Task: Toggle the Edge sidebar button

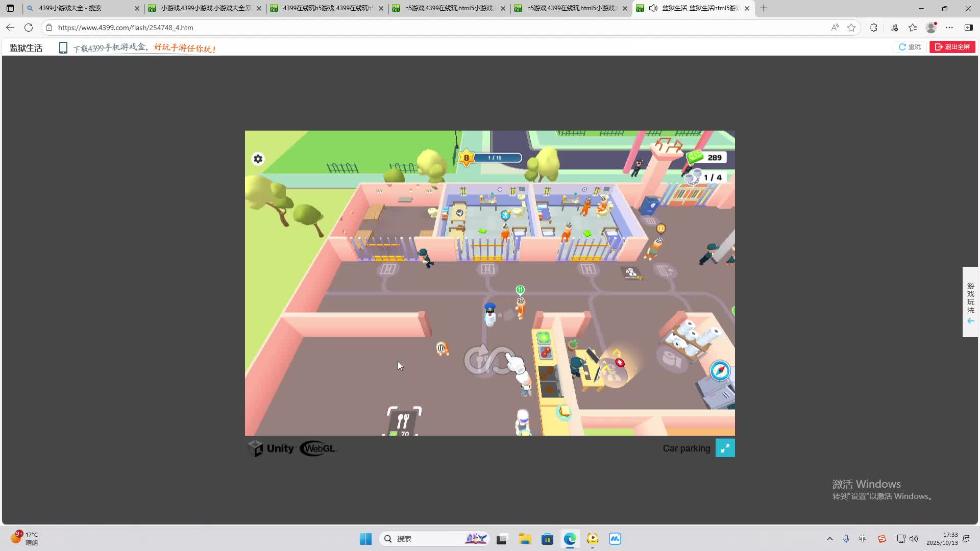Action: (x=969, y=28)
